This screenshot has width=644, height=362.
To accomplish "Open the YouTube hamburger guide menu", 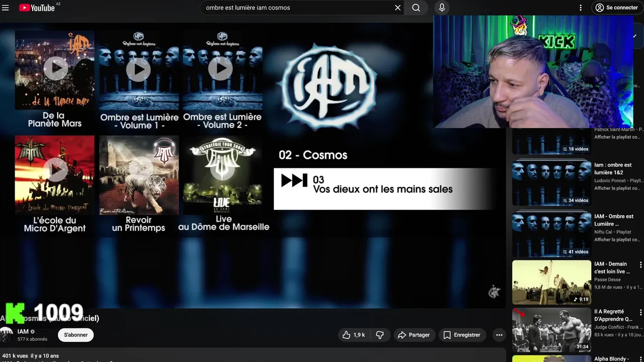I will (x=6, y=8).
